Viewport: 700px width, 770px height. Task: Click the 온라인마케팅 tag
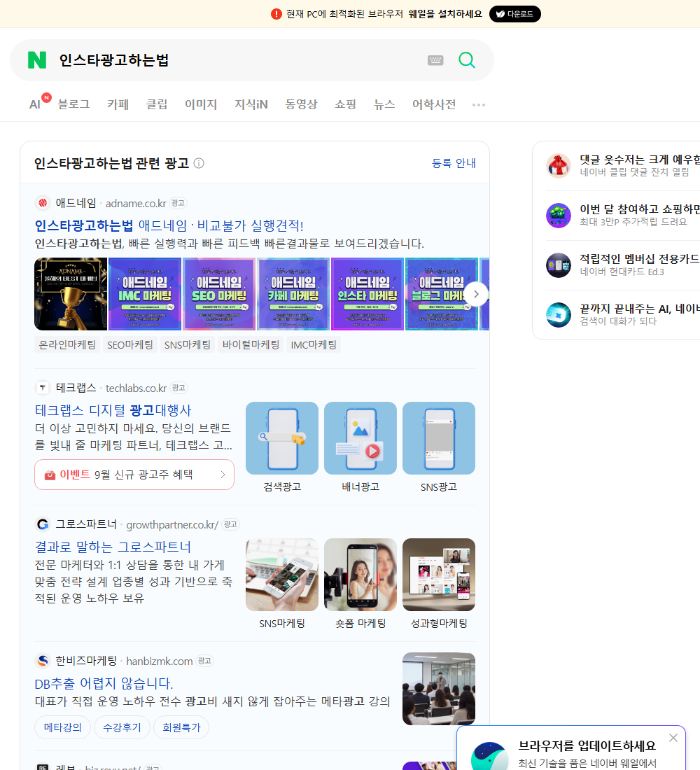click(67, 344)
